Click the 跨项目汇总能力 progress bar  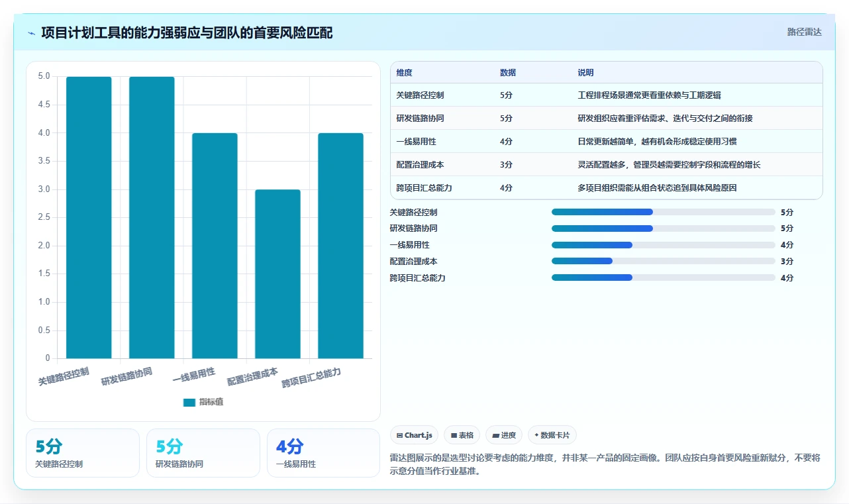pos(663,277)
